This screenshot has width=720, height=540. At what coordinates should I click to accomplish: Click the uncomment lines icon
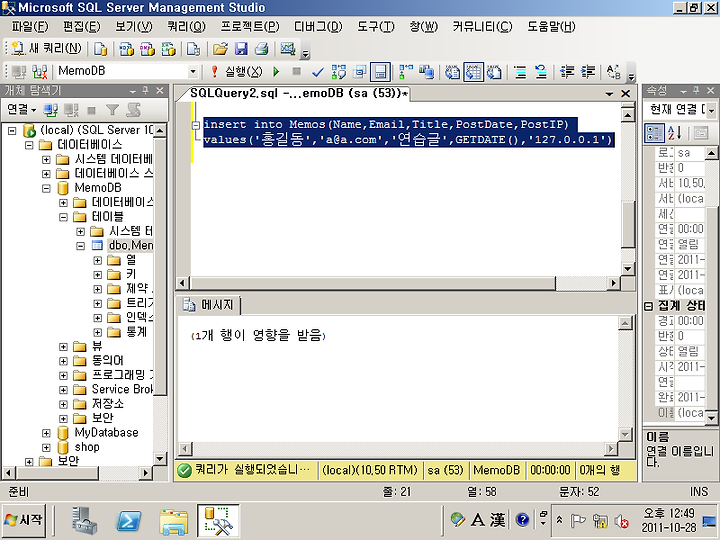click(541, 72)
